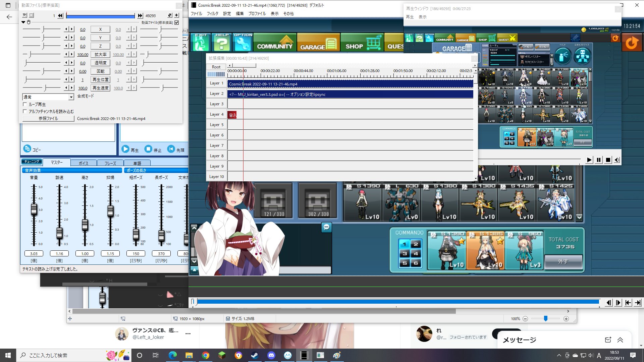Collapse the settings with the black triangle expander
Screen dimensions: 644x362
23,22
